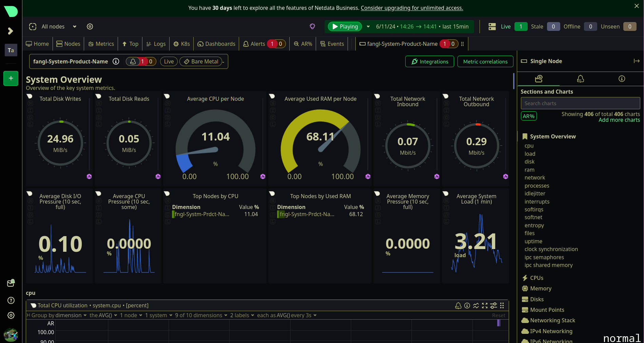Open chart settings sliders on CPU chart

[x=493, y=306]
